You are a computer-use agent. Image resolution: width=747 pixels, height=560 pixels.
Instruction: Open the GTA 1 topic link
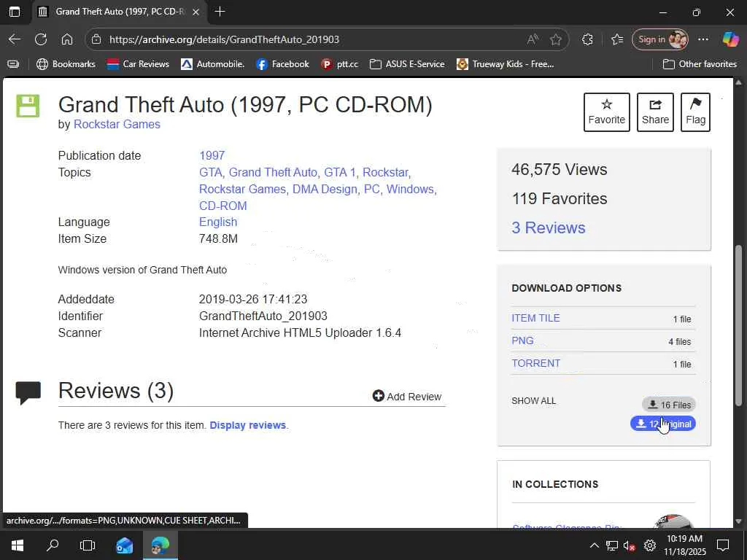[340, 172]
